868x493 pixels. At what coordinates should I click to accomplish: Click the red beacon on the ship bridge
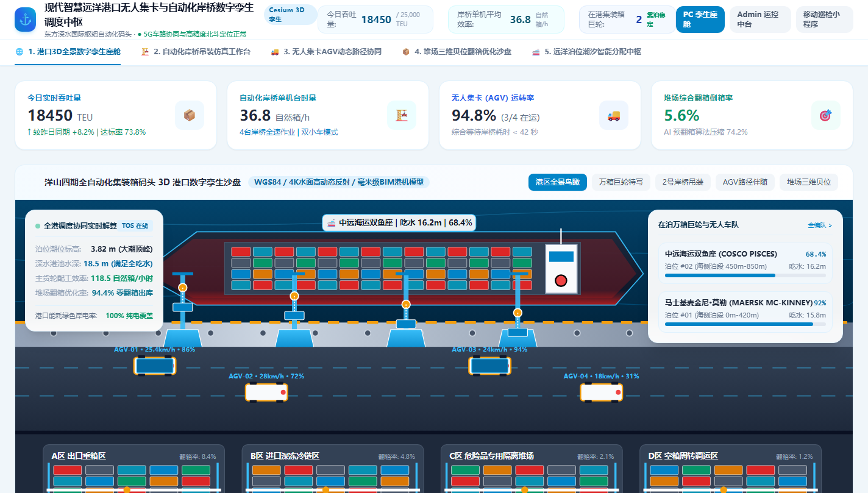click(x=561, y=281)
